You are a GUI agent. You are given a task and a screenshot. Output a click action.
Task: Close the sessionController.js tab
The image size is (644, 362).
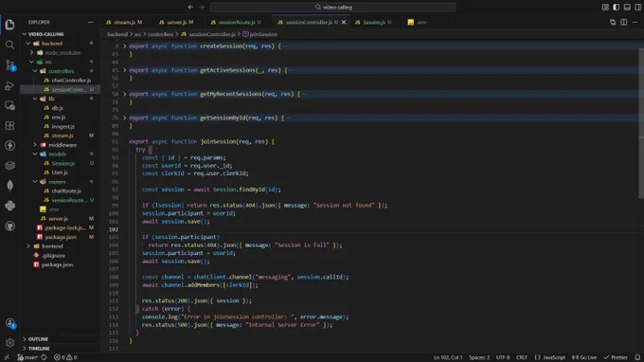click(x=344, y=22)
